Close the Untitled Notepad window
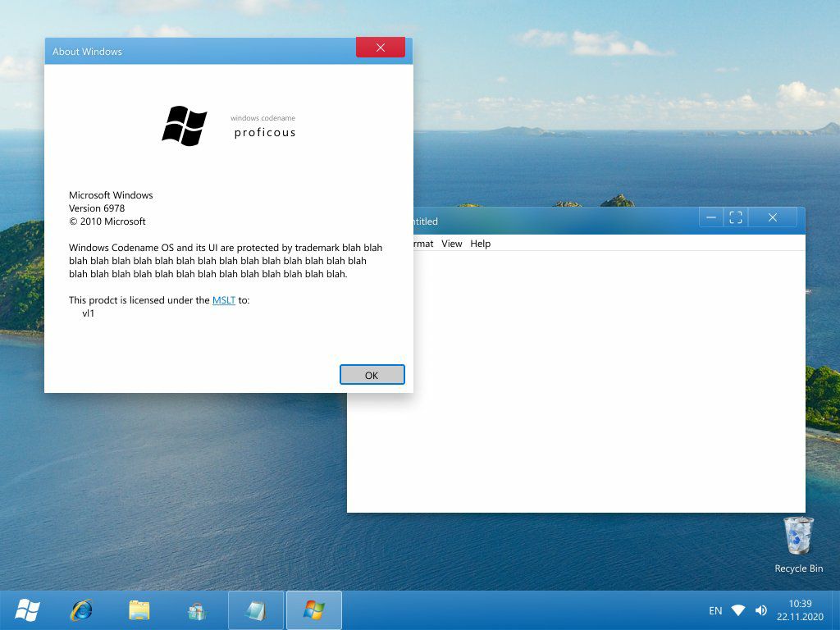This screenshot has width=840, height=630. (x=773, y=217)
